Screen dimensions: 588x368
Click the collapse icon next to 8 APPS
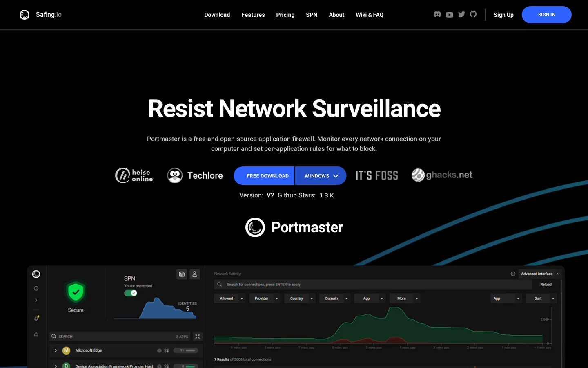coord(198,336)
